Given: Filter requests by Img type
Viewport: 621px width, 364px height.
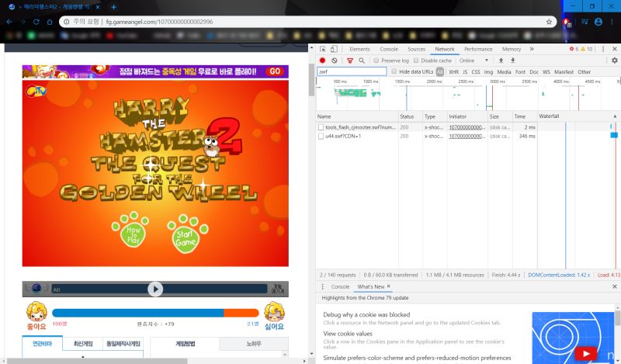Looking at the screenshot, I should coord(488,71).
